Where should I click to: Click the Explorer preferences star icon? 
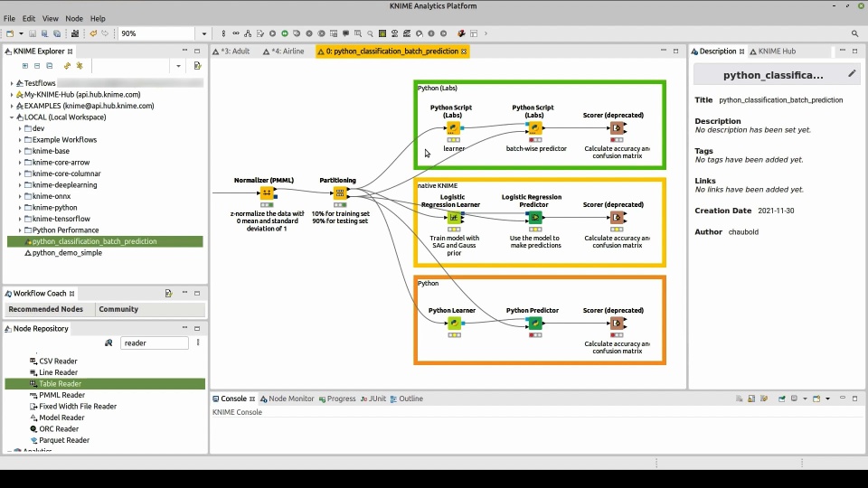pos(80,66)
